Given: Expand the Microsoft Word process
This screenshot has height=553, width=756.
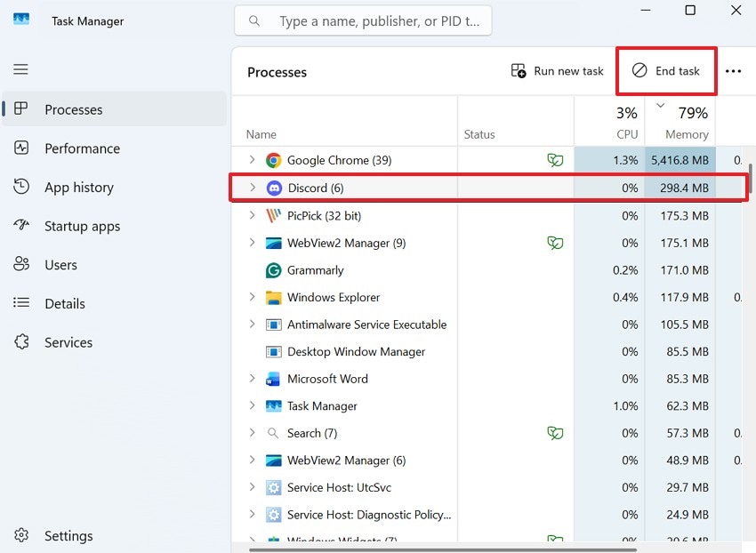Looking at the screenshot, I should coord(252,378).
